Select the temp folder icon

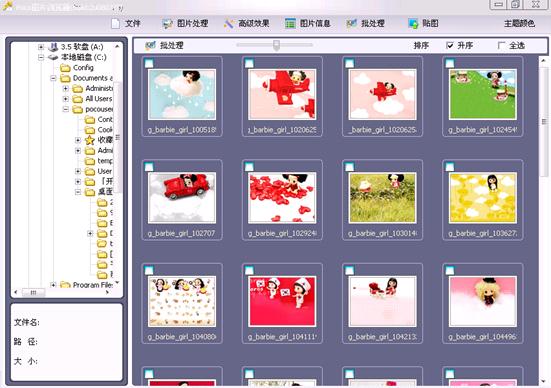coord(90,161)
